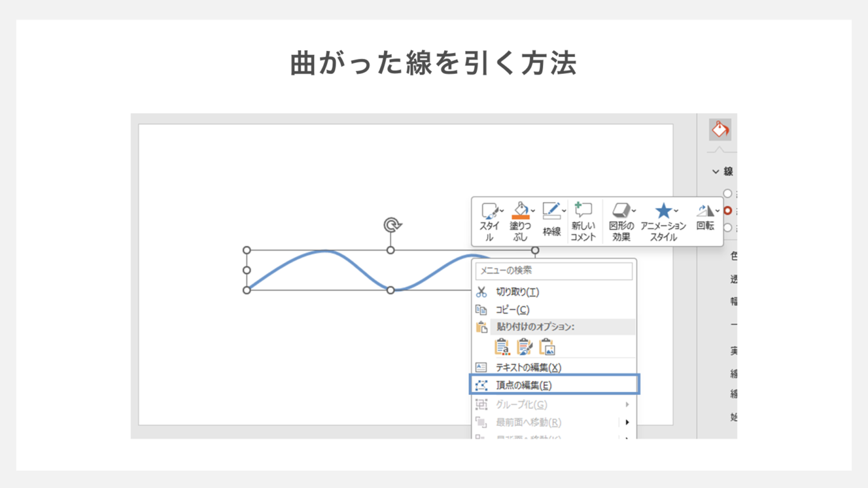The image size is (868, 488).
Task: Open Shape Effects (図形の効果) icon
Action: pos(620,211)
